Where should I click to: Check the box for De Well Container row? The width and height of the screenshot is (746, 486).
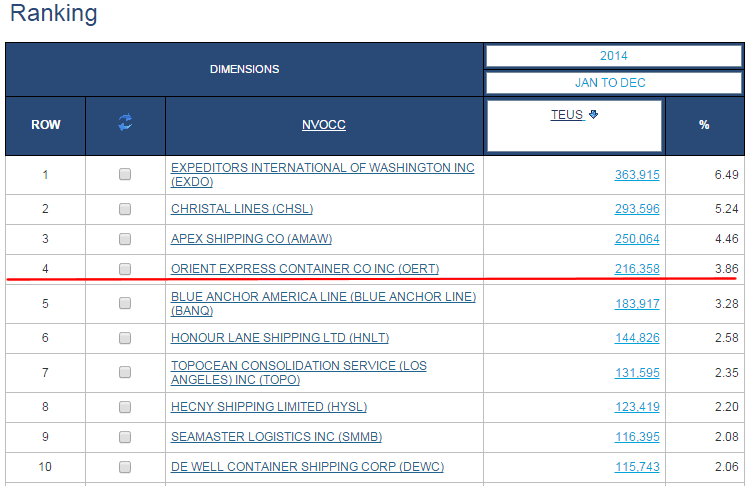coord(125,467)
